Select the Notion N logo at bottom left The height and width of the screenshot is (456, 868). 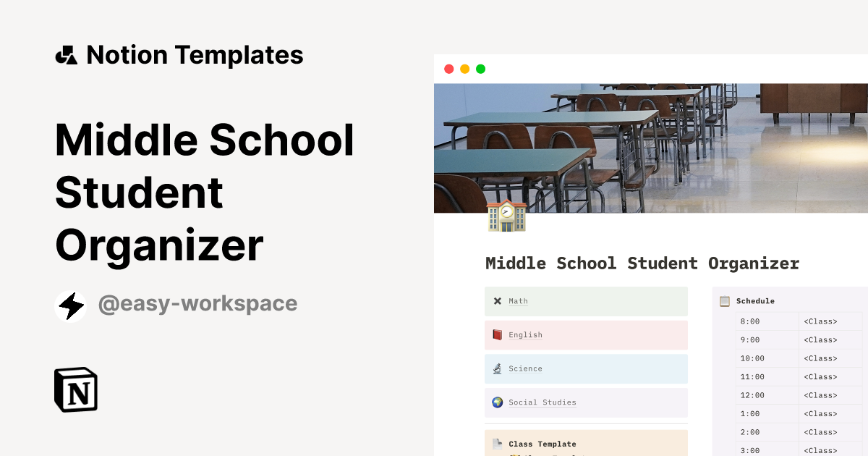75,389
